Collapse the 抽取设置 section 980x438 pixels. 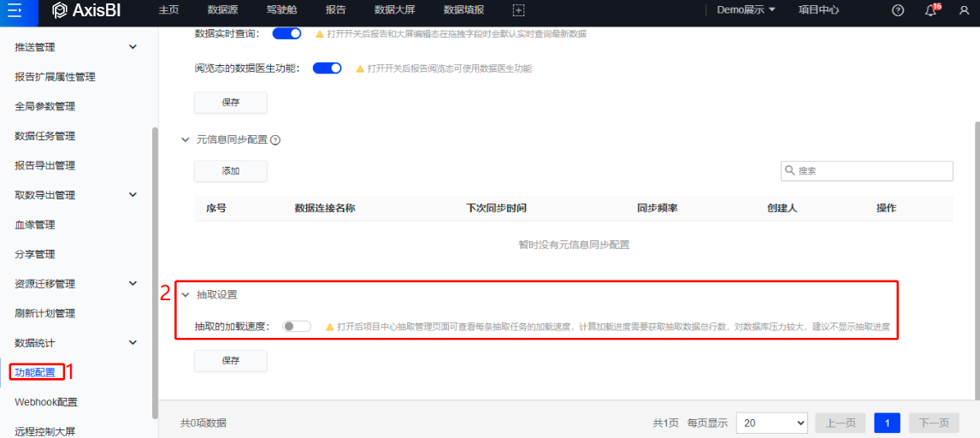186,294
